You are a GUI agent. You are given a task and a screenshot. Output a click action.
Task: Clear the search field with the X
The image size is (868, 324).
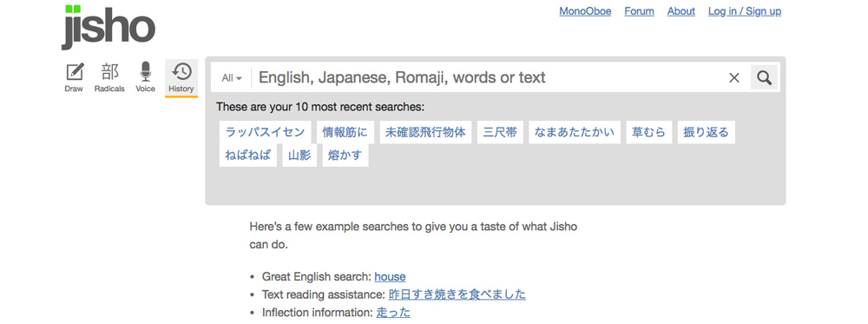tap(734, 78)
